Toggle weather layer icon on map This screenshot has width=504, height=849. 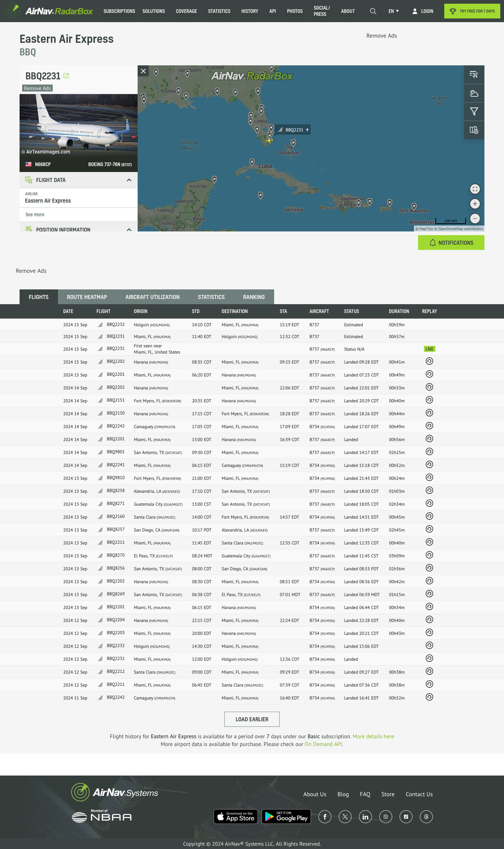[474, 93]
